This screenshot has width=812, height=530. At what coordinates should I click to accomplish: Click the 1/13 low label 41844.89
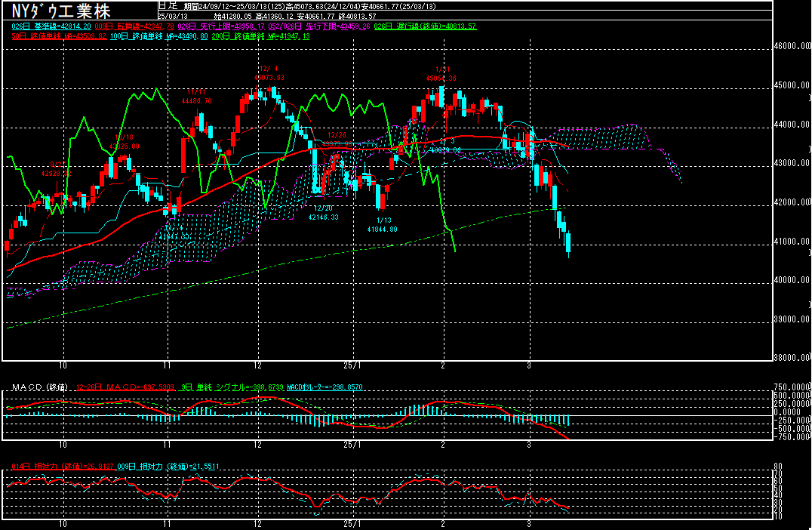382,224
